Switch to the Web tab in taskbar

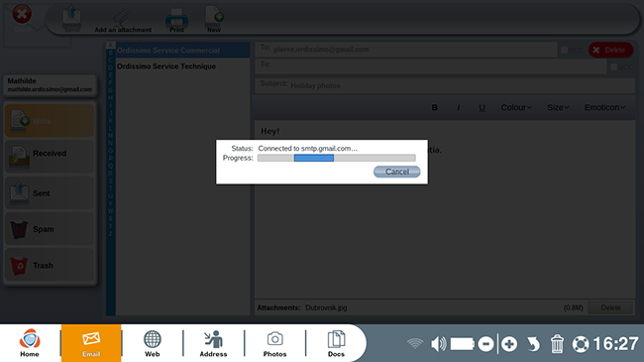[152, 343]
